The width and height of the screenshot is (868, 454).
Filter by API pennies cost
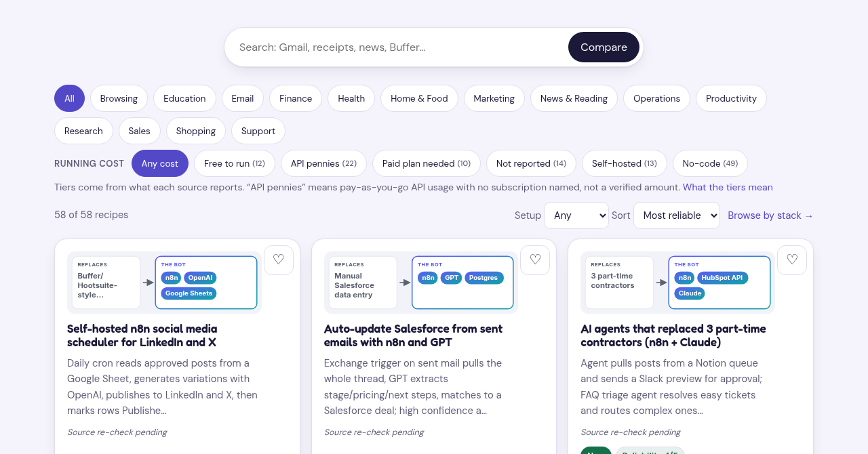click(323, 163)
